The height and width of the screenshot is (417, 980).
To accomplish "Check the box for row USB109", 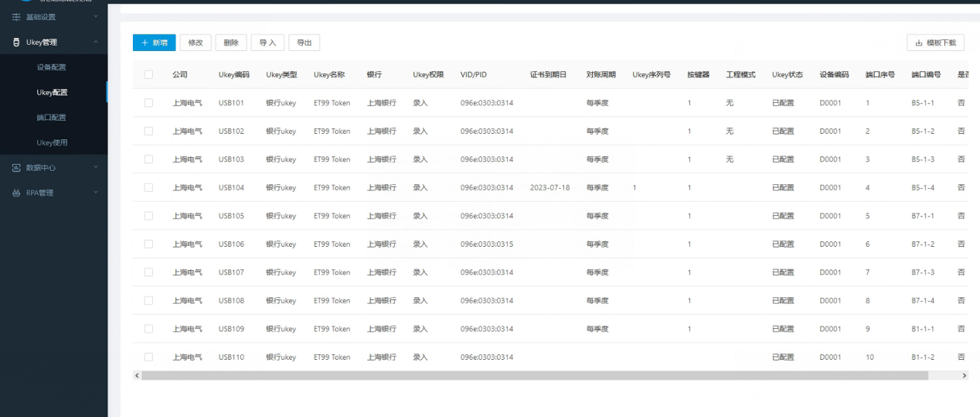I will 148,329.
